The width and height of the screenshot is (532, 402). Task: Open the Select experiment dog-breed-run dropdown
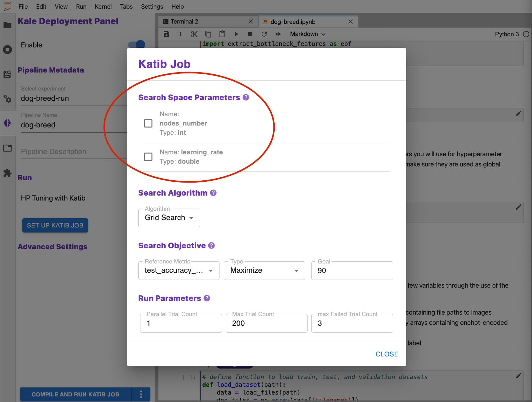click(74, 98)
